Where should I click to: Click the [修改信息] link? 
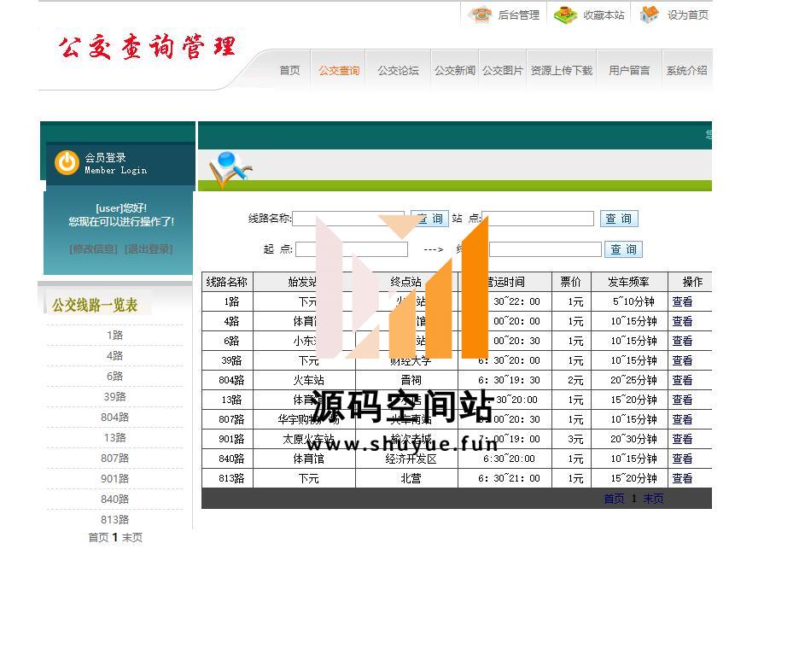tap(93, 249)
